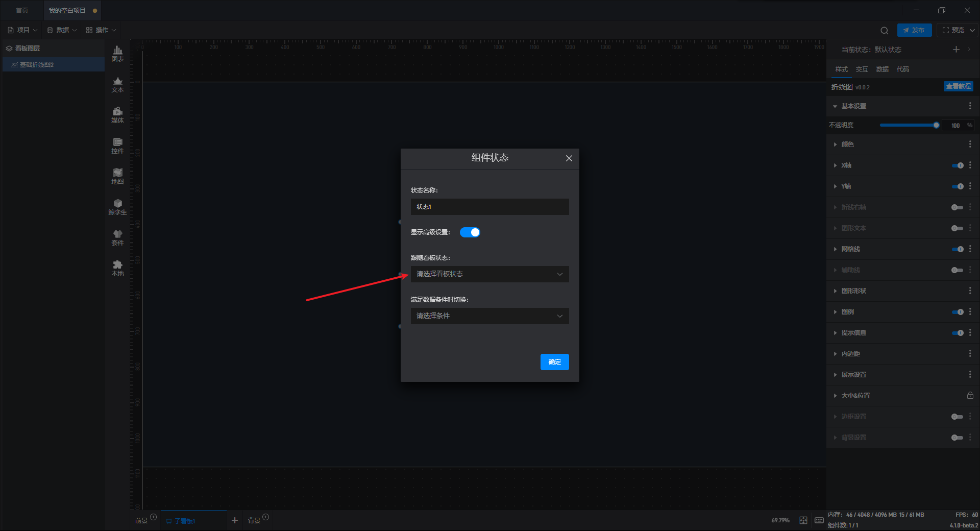Open 请选择看板状态 dropdown

(x=490, y=274)
